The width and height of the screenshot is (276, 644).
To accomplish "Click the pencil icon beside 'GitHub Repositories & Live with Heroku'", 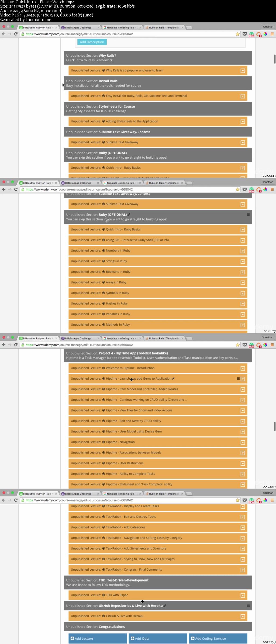I will tap(165, 606).
